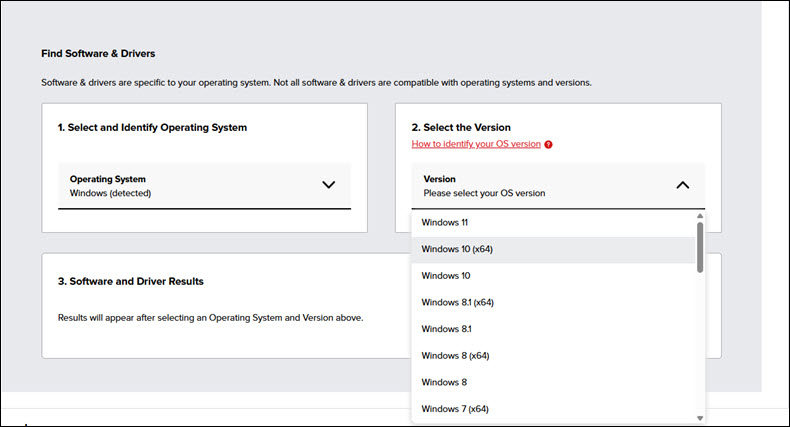Pick the Windows 8 option
The image size is (790, 427).
point(553,383)
